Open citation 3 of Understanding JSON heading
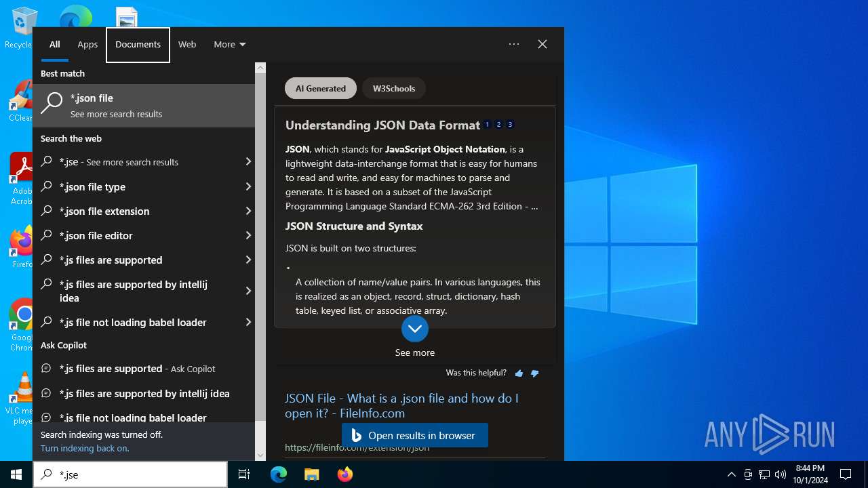 tap(510, 125)
